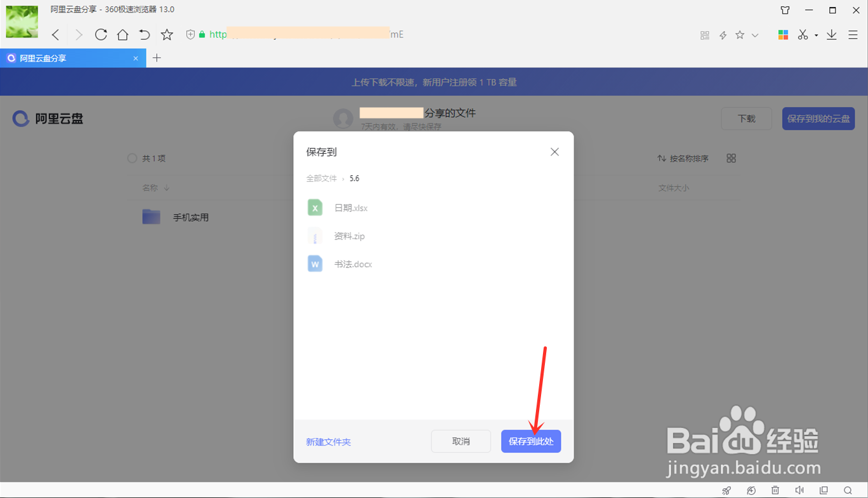
Task: Go back with the browser back arrow
Action: [56, 35]
